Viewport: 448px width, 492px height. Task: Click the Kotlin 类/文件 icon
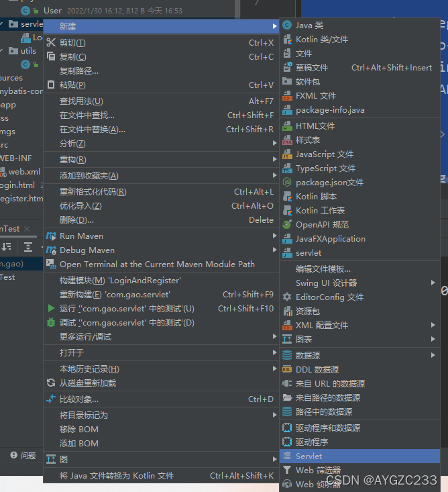(x=287, y=39)
